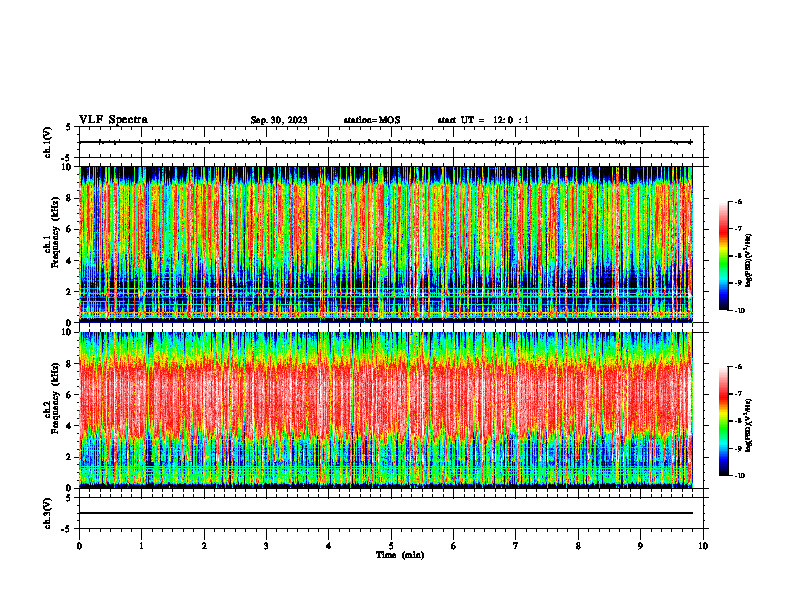The image size is (792, 612).
Task: Click inside the ch.1 spectrogram plot
Action: point(385,244)
